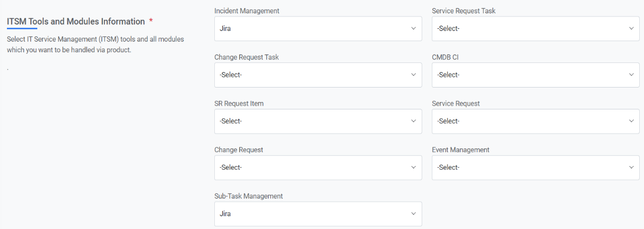
Task: Click the ITSM section description text
Action: tap(95, 45)
